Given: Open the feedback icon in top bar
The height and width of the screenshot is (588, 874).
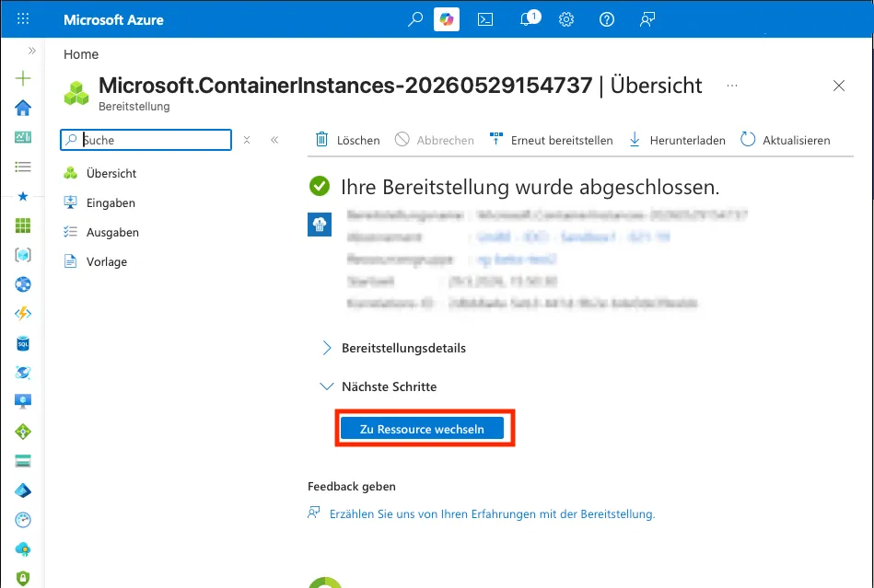Looking at the screenshot, I should click(x=647, y=19).
